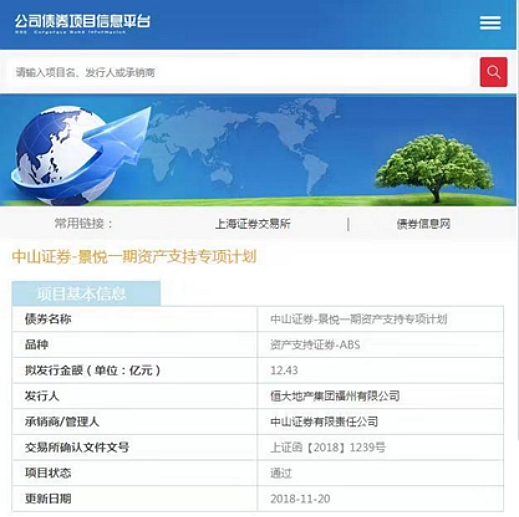This screenshot has width=519, height=517.
Task: Click the issuance amount 12.43
Action: 284,370
